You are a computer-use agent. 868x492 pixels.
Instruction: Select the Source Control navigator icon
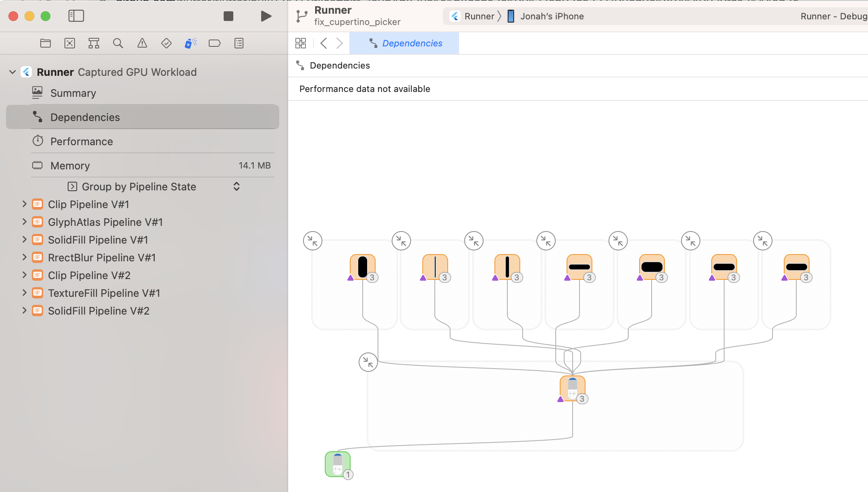[x=70, y=43]
